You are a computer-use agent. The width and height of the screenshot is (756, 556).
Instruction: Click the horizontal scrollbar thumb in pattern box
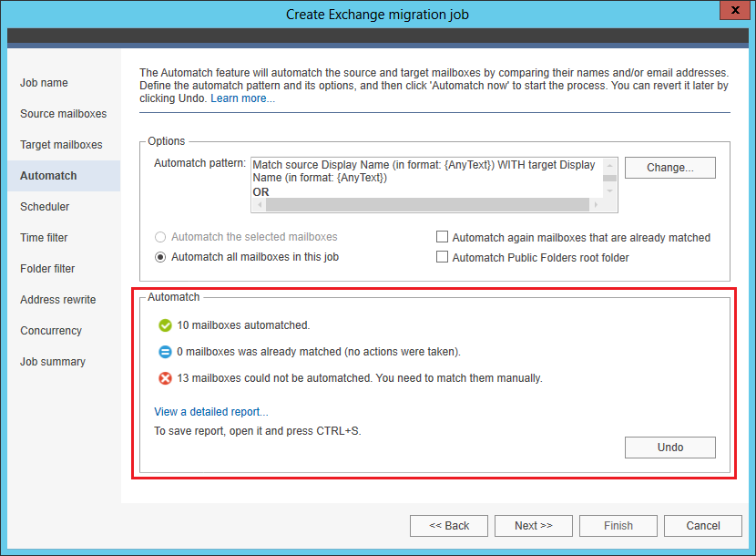pos(428,205)
